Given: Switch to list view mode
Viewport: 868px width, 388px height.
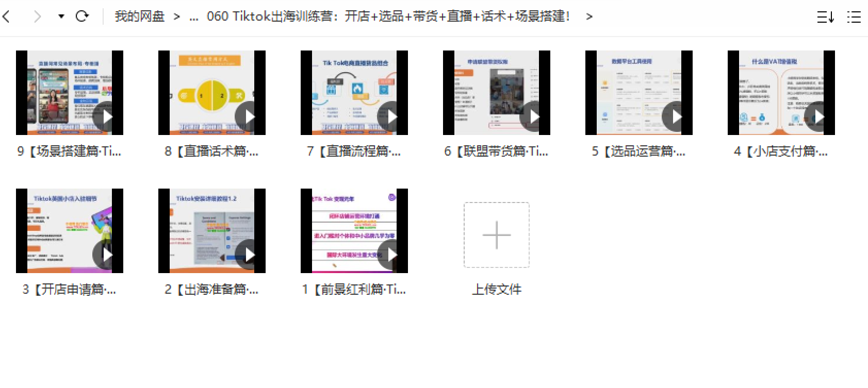Looking at the screenshot, I should pos(854,17).
